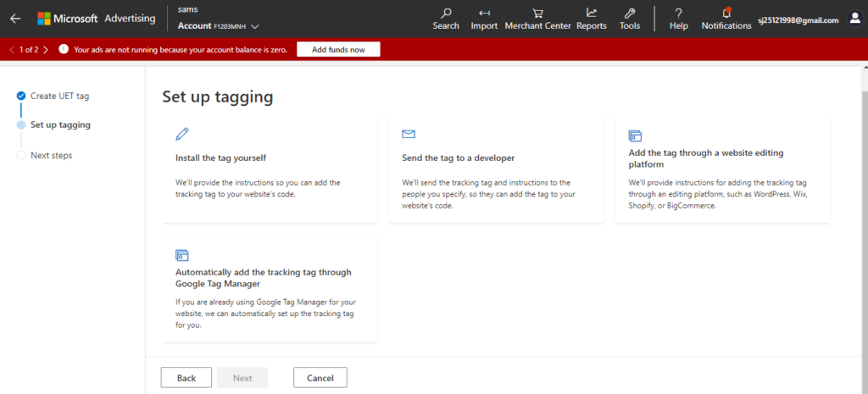Click Next steps label in sidebar
Screen dimensions: 868x394
click(x=52, y=156)
